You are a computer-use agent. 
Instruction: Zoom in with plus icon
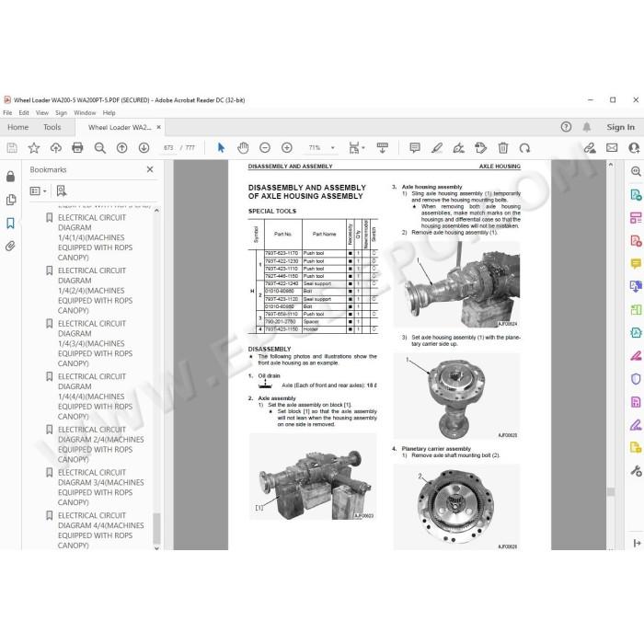coord(287,148)
